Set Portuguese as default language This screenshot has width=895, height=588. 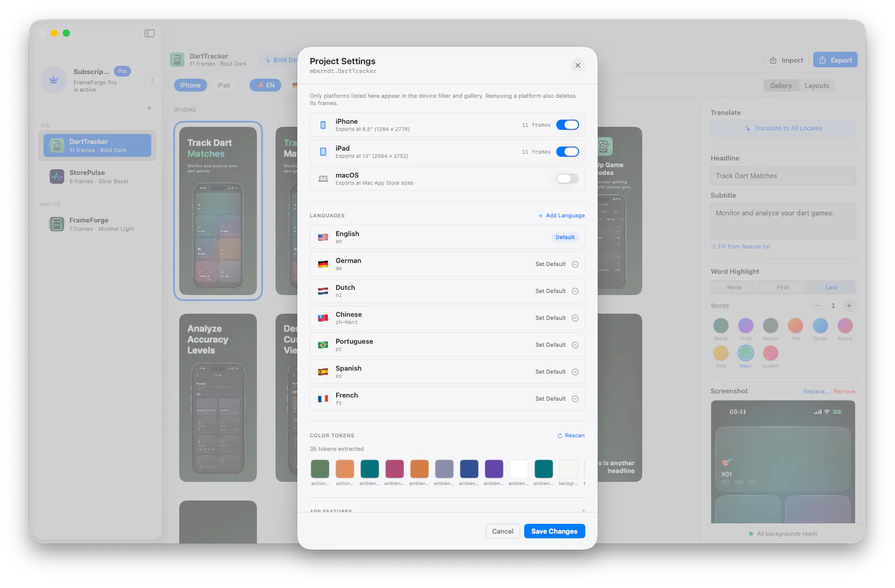click(550, 345)
